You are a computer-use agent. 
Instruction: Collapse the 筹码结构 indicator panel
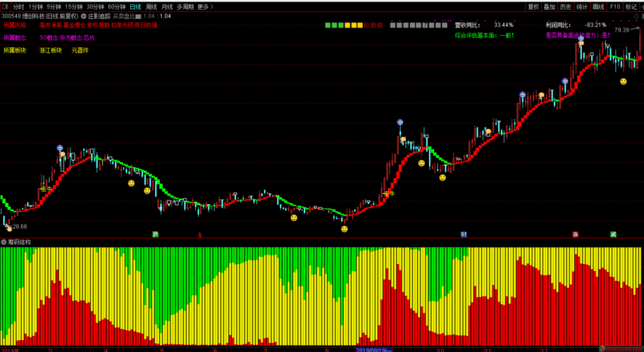click(4, 242)
